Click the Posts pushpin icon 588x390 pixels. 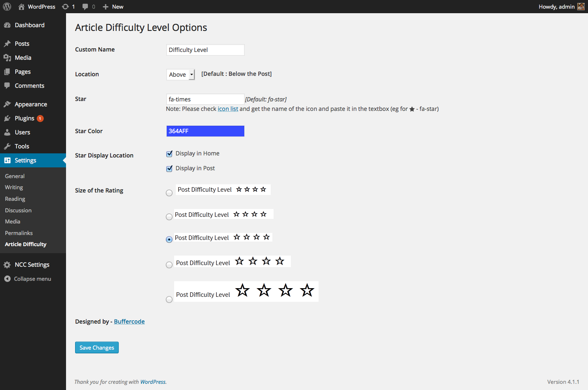click(x=7, y=44)
